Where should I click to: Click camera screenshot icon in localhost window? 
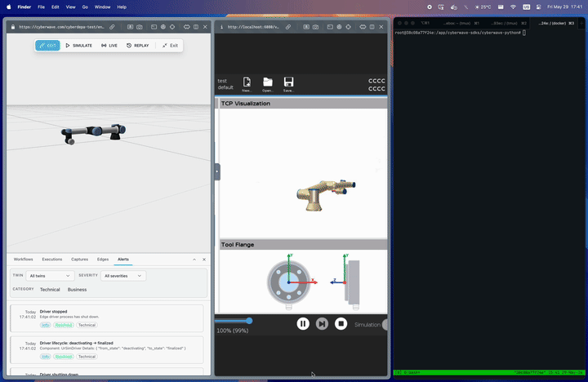pos(315,27)
